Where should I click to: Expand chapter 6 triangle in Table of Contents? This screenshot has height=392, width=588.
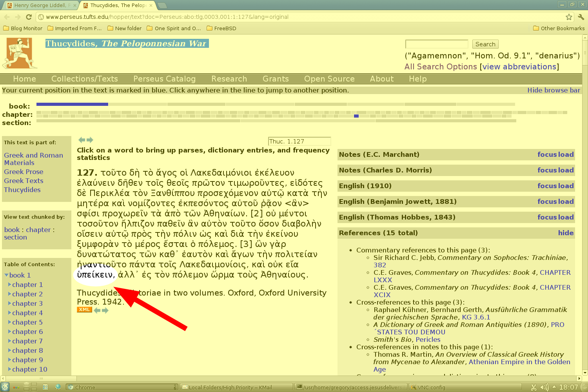pyautogui.click(x=10, y=331)
